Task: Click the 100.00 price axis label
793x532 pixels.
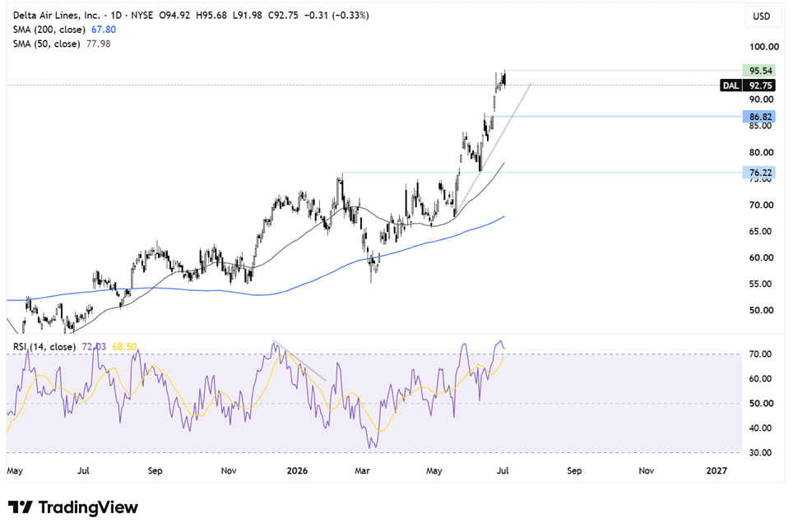Action: [763, 47]
